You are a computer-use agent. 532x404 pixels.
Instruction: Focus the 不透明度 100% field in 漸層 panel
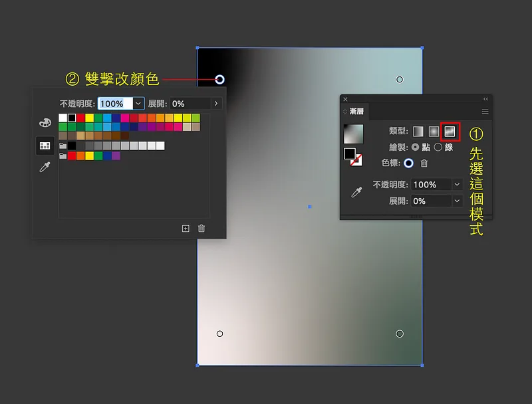tap(431, 184)
